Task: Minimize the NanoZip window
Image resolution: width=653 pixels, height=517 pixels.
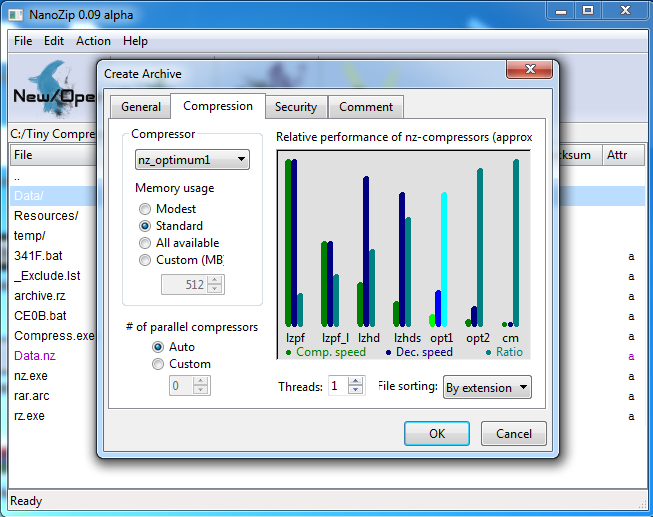Action: (561, 11)
